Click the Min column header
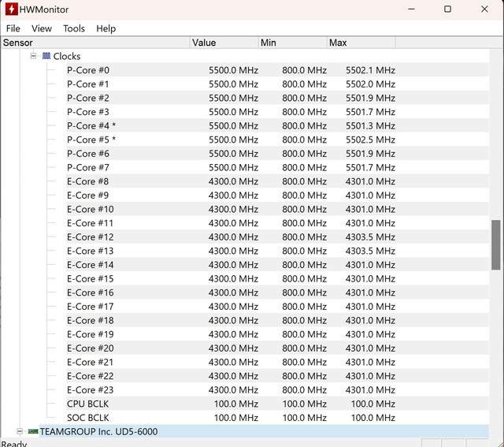Image resolution: width=504 pixels, height=447 pixels. click(x=293, y=43)
